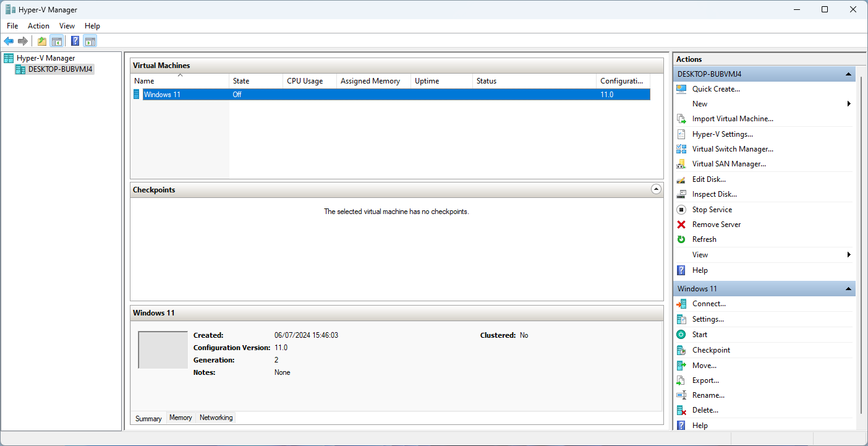Open Hyper-V Settings
This screenshot has width=868, height=446.
point(722,134)
